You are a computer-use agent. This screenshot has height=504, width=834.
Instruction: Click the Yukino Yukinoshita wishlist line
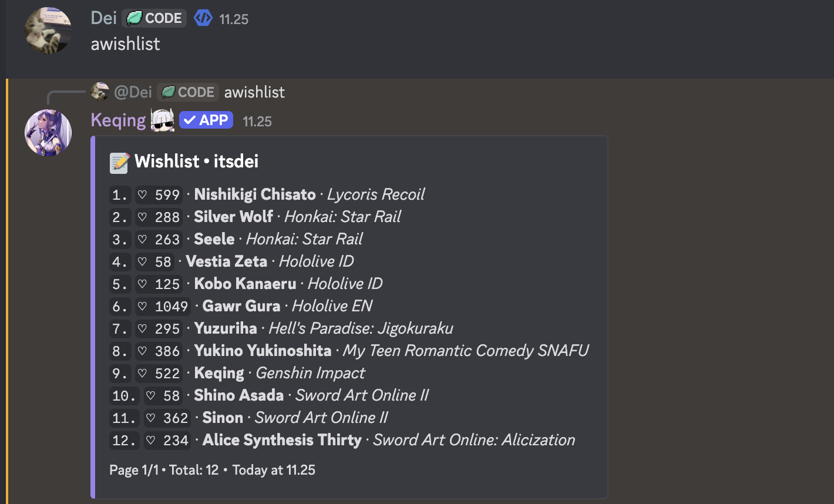tap(263, 351)
